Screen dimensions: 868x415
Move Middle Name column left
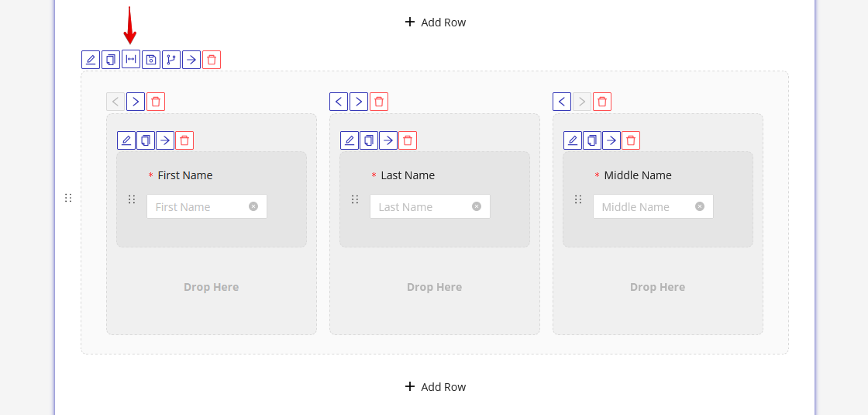(562, 102)
